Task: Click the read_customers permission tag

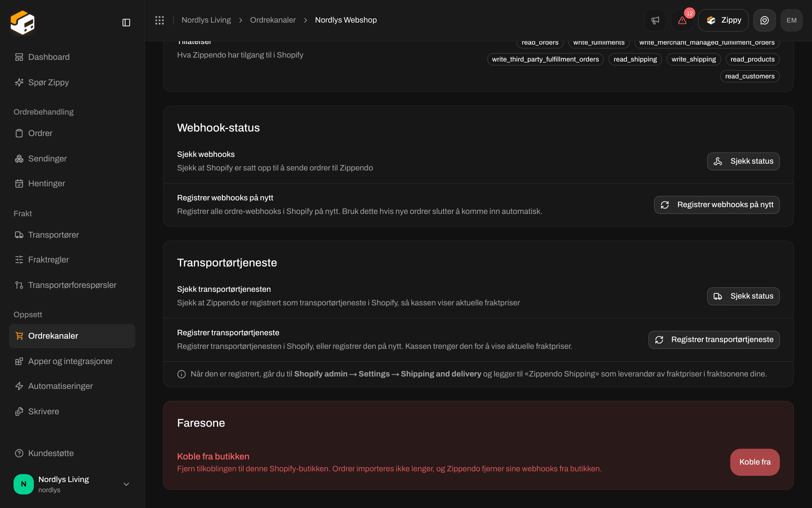Action: click(750, 76)
